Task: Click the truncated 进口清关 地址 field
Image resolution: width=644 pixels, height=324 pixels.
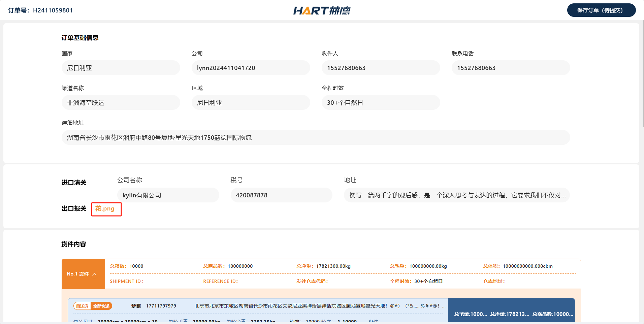Action: click(x=456, y=195)
